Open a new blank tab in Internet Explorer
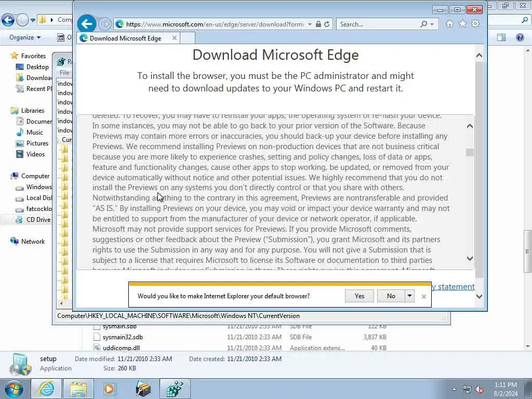 [187, 38]
